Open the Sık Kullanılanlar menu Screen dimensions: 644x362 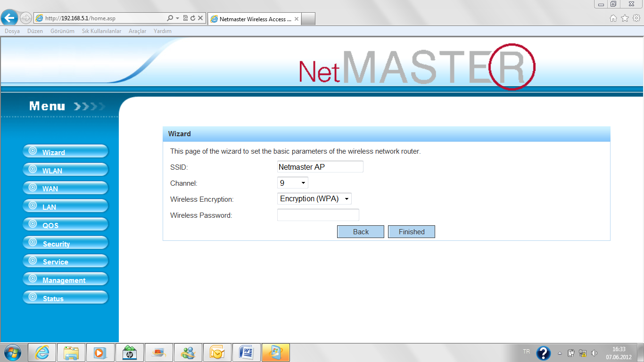tap(101, 31)
